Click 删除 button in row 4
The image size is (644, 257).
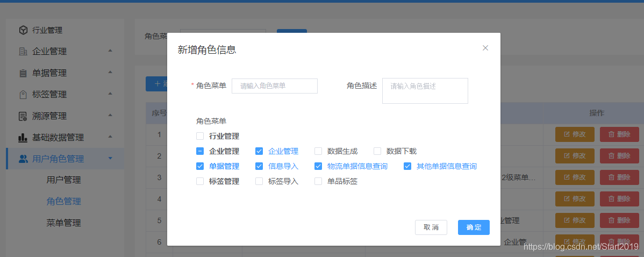[619, 199]
